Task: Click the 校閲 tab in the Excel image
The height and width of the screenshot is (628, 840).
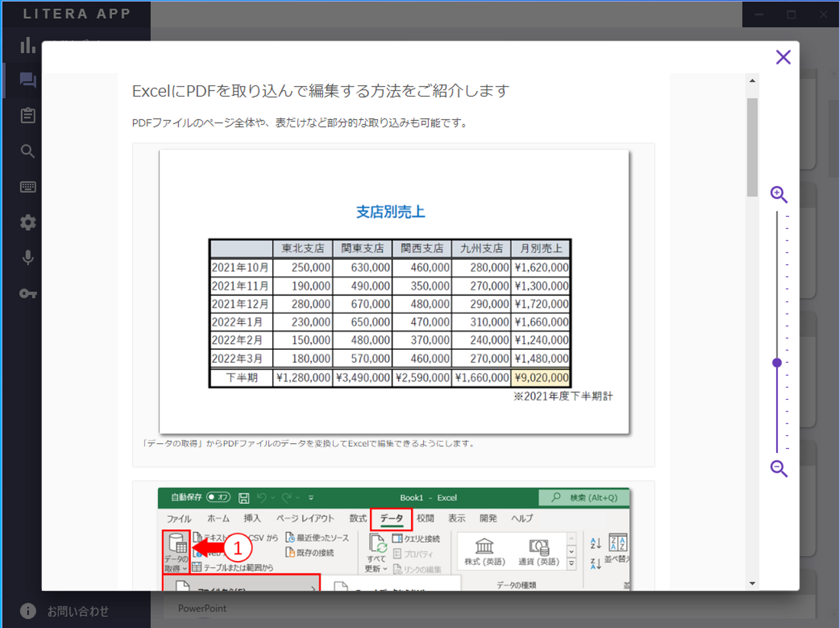Action: pos(425,518)
